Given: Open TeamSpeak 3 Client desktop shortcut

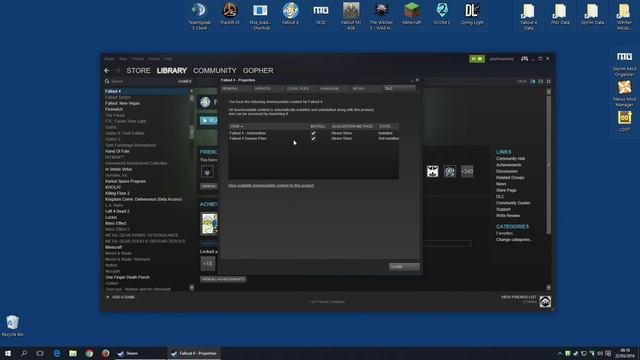Looking at the screenshot, I should click(x=199, y=16).
